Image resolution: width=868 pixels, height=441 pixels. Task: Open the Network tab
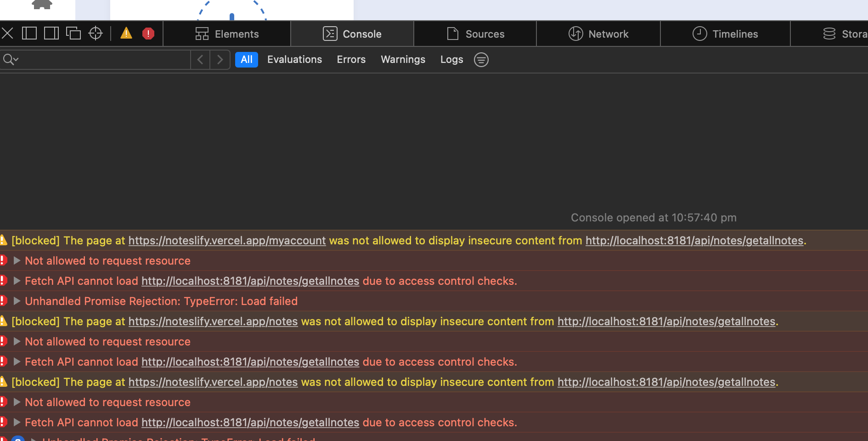point(598,34)
